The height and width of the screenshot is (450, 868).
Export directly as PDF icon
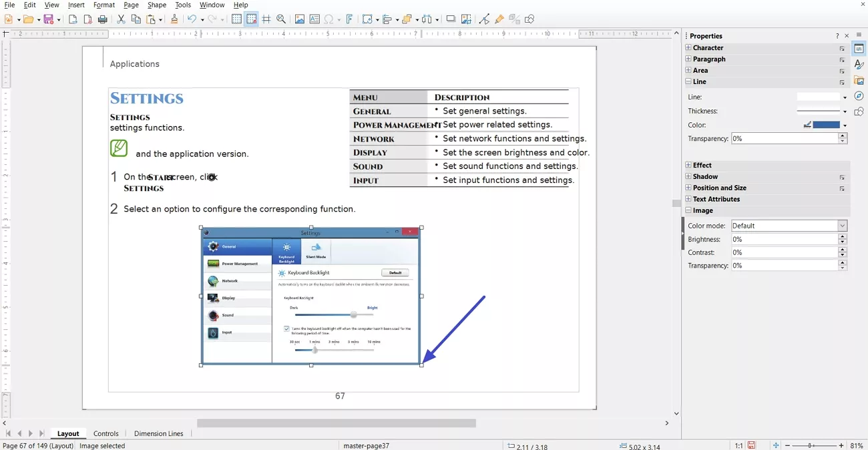[87, 19]
